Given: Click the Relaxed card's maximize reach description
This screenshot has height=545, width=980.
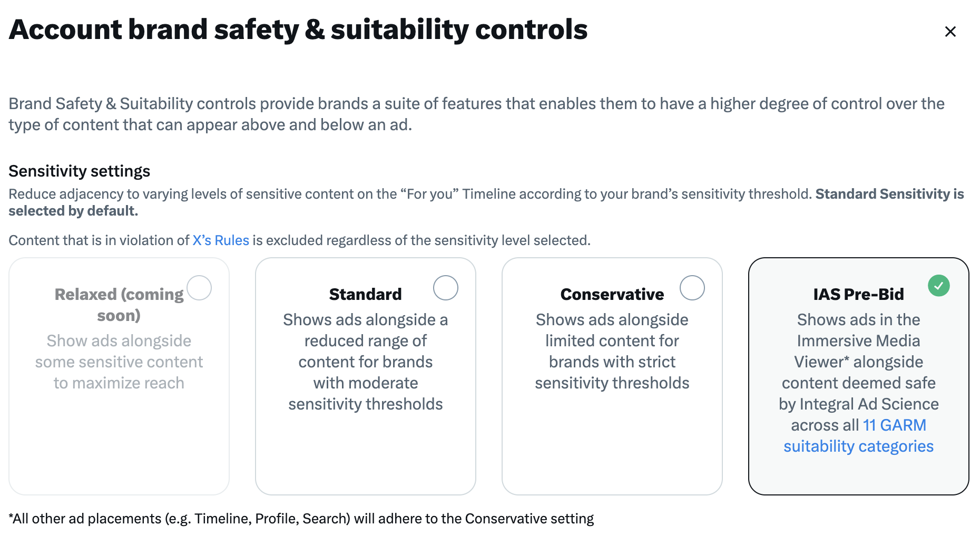Looking at the screenshot, I should 119,362.
